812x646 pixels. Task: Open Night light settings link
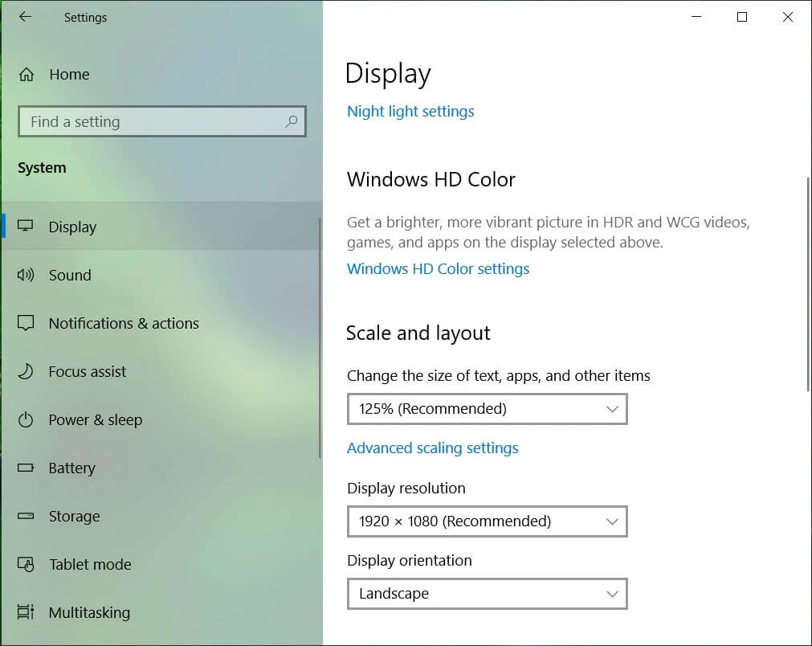pyautogui.click(x=410, y=112)
